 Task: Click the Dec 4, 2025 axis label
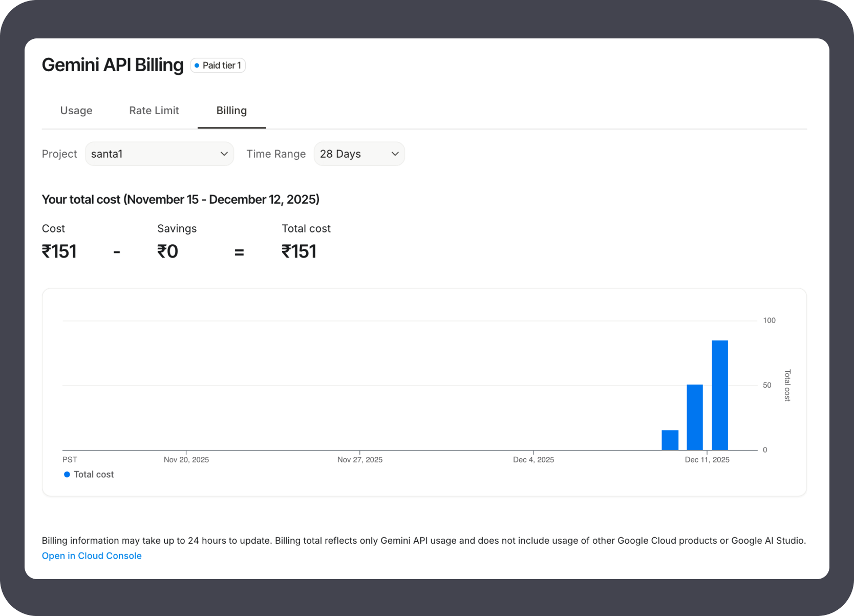[x=533, y=460]
